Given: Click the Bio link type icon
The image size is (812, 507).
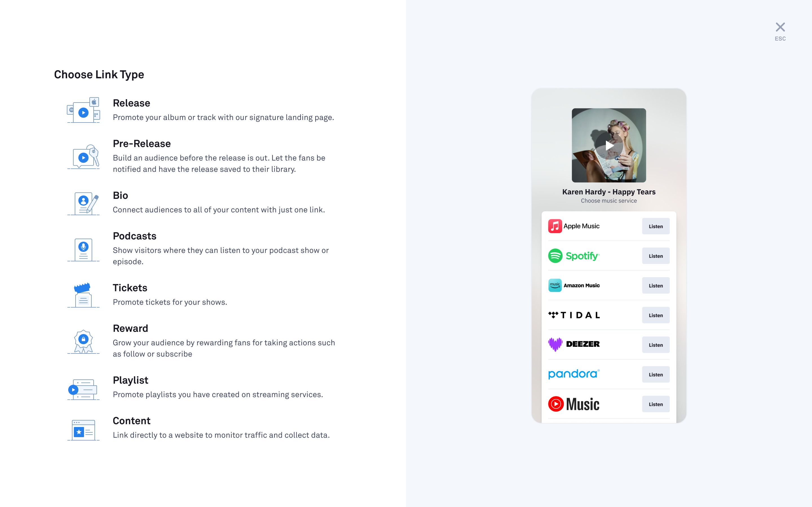Looking at the screenshot, I should coord(84,203).
